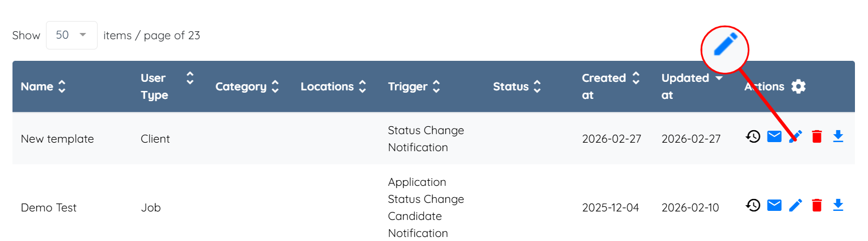Download the Demo Test template
Image resolution: width=868 pixels, height=241 pixels.
pos(838,205)
